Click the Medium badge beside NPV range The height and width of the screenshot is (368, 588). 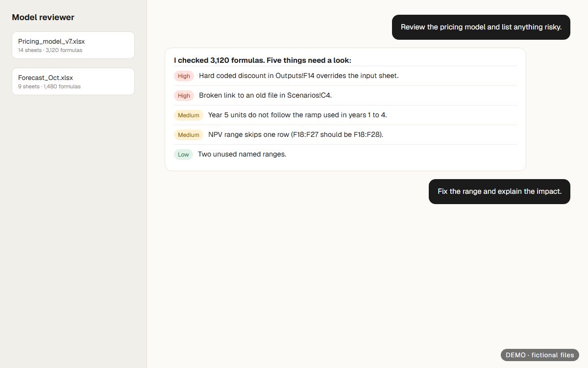[x=189, y=135]
